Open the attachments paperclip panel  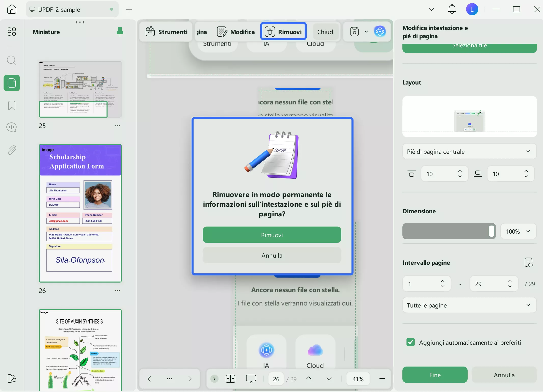(x=11, y=150)
